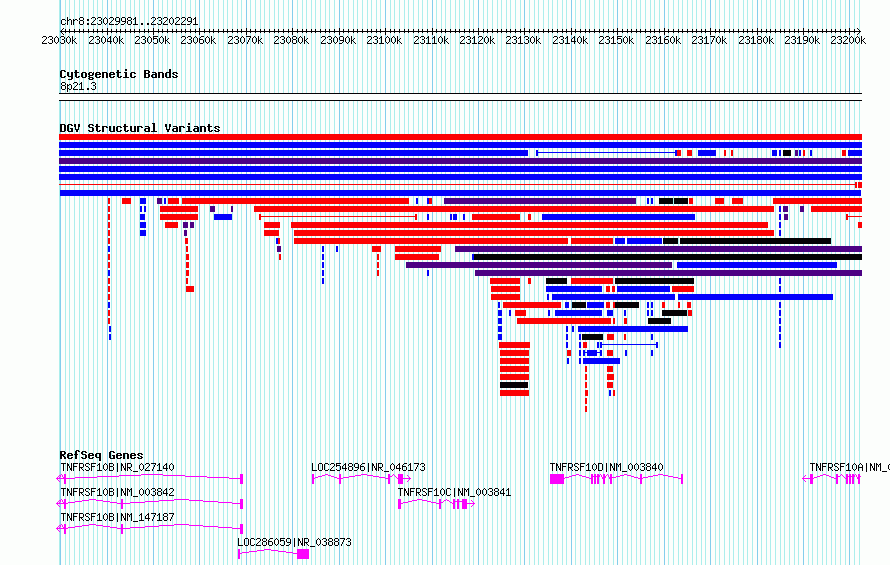Open the RefSeq Genes track title

pos(101,455)
